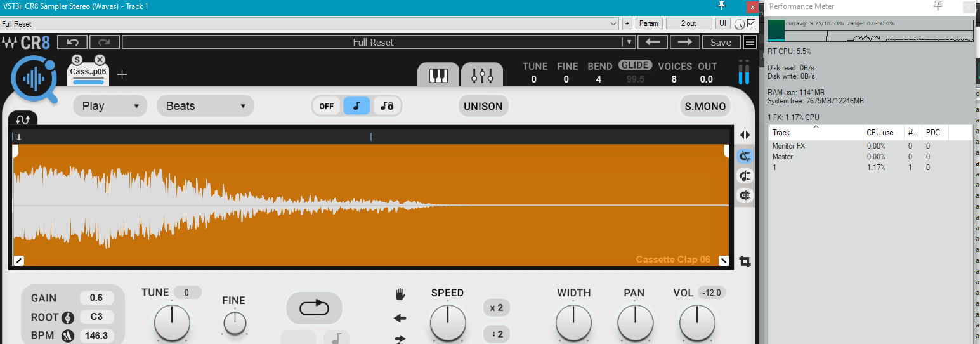Toggle the UI button
Screen dimensions: 980x344
(x=723, y=23)
